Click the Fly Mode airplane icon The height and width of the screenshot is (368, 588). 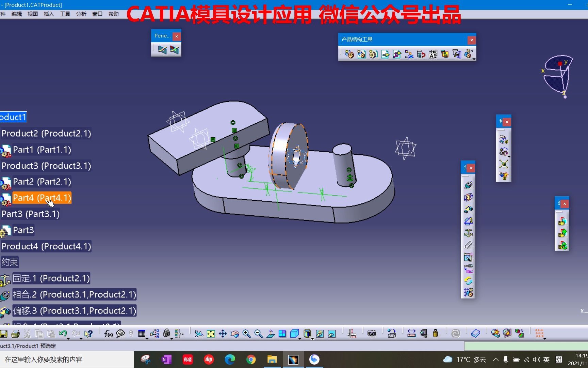pyautogui.click(x=199, y=334)
